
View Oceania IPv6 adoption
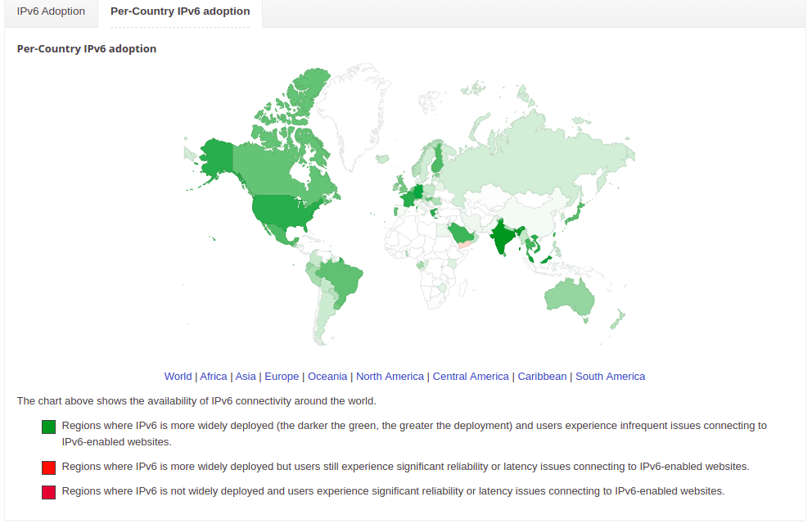click(327, 376)
